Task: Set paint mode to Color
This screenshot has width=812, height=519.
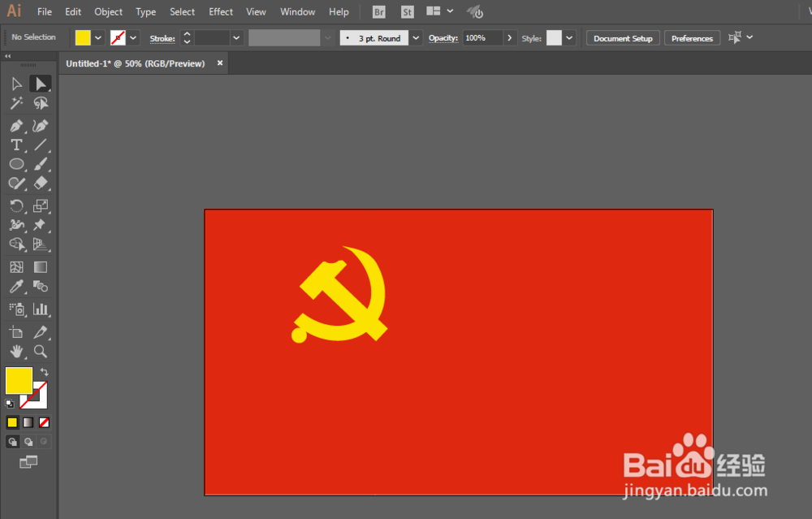Action: pos(12,422)
